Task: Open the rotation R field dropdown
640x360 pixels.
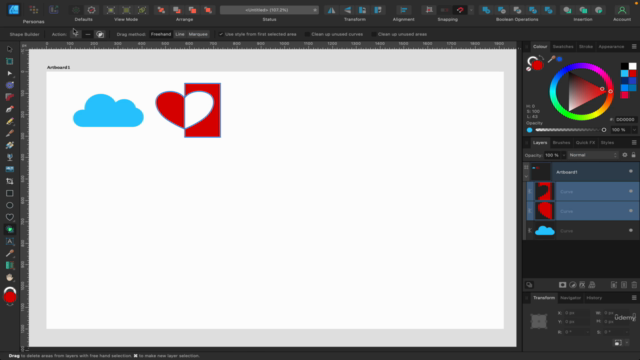Action: (587, 332)
